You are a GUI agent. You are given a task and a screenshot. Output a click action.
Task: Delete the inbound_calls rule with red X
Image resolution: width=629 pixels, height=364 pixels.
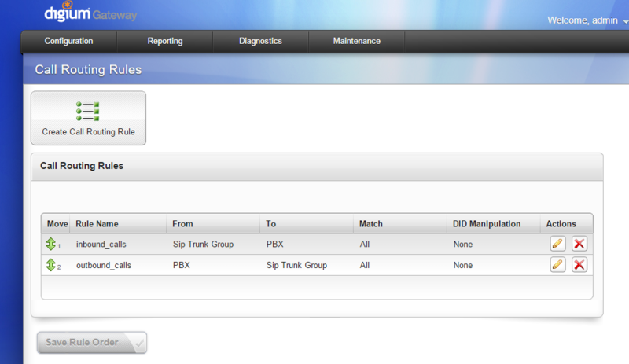pos(579,244)
